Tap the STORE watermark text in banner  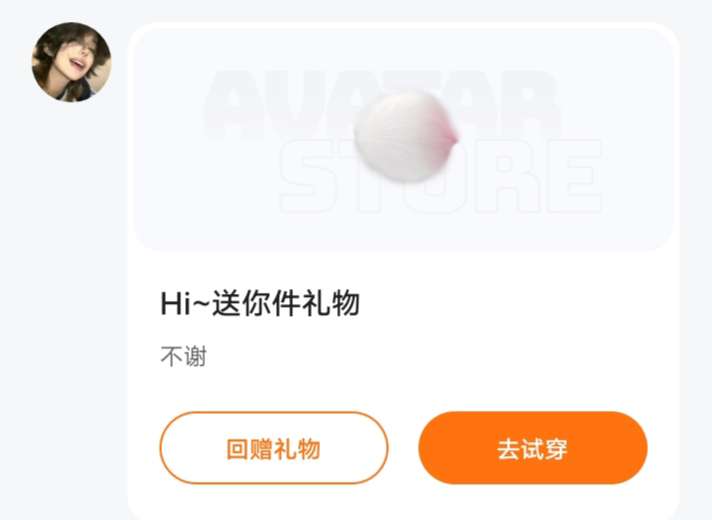point(440,176)
